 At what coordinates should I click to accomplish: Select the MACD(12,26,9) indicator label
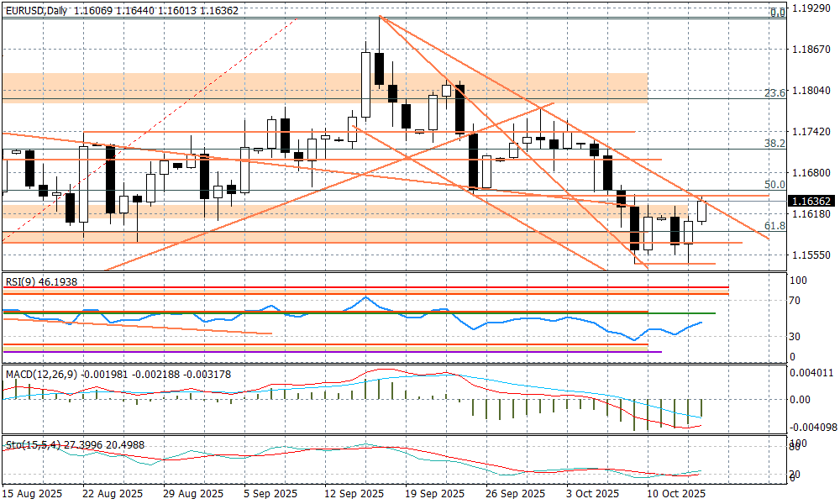click(39, 372)
